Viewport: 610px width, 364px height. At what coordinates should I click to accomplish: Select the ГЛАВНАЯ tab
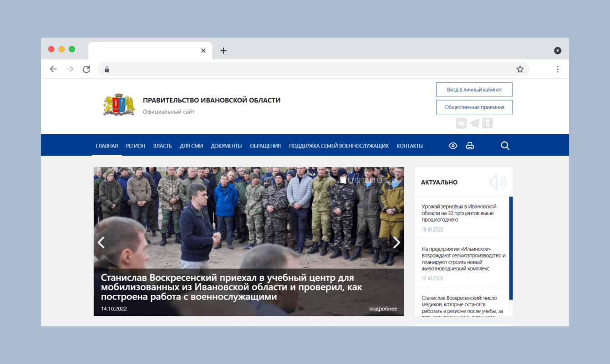pos(107,146)
